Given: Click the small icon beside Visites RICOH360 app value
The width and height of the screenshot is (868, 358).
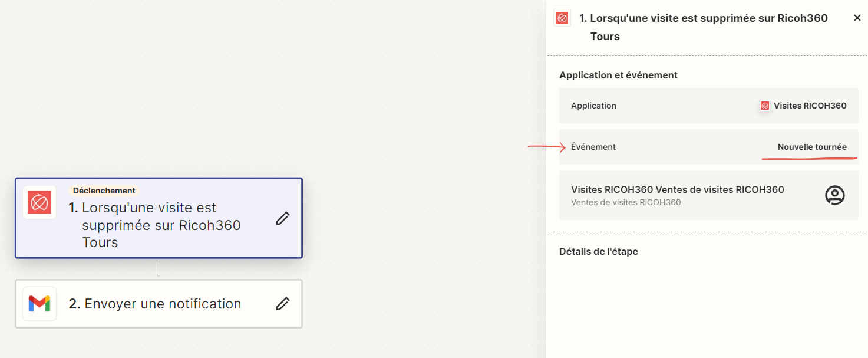Looking at the screenshot, I should 764,106.
